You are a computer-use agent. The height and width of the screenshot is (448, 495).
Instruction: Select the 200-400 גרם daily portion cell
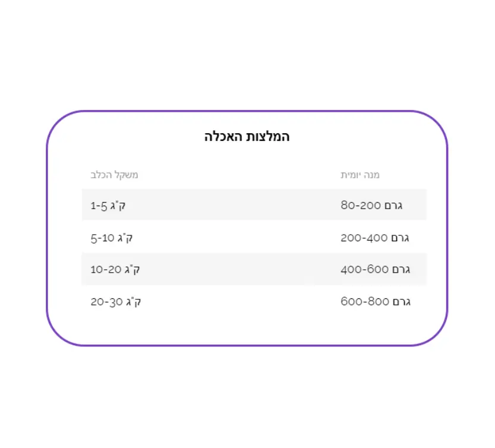(375, 238)
